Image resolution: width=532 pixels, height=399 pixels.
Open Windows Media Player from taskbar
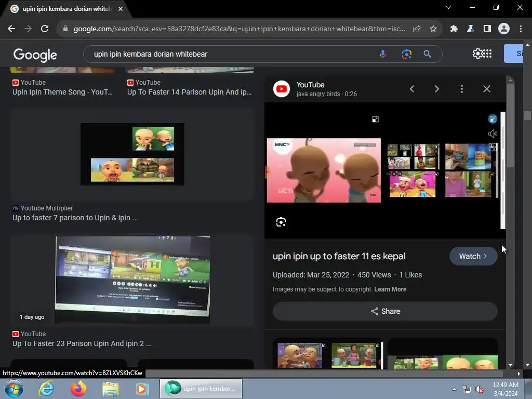(x=142, y=389)
